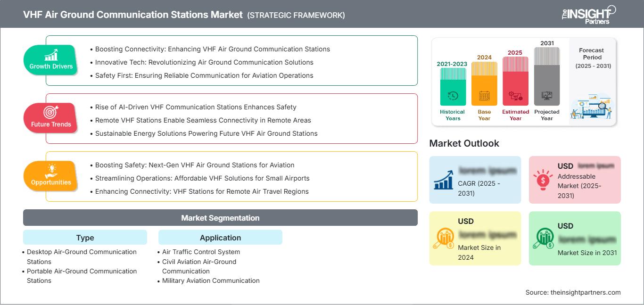Image resolution: width=644 pixels, height=305 pixels.
Task: Open the Type segmentation tab
Action: tap(85, 238)
